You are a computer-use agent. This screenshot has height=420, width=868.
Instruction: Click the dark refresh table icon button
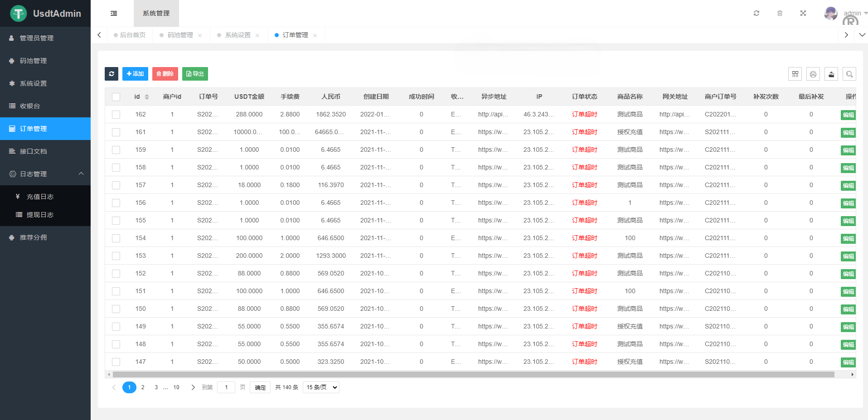(112, 74)
